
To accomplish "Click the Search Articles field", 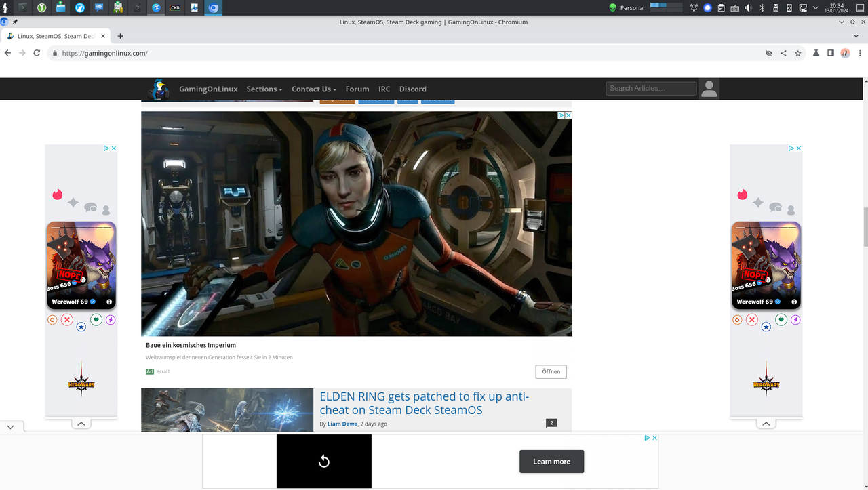I will [651, 88].
